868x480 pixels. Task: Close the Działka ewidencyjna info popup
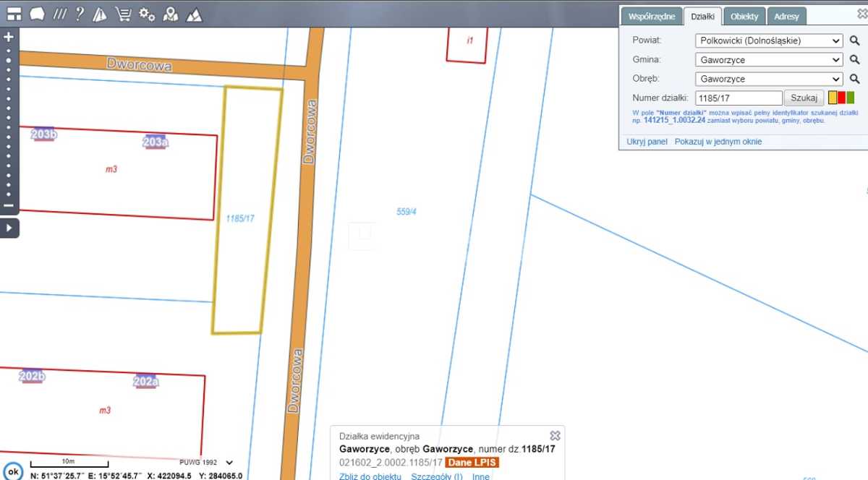pyautogui.click(x=555, y=435)
